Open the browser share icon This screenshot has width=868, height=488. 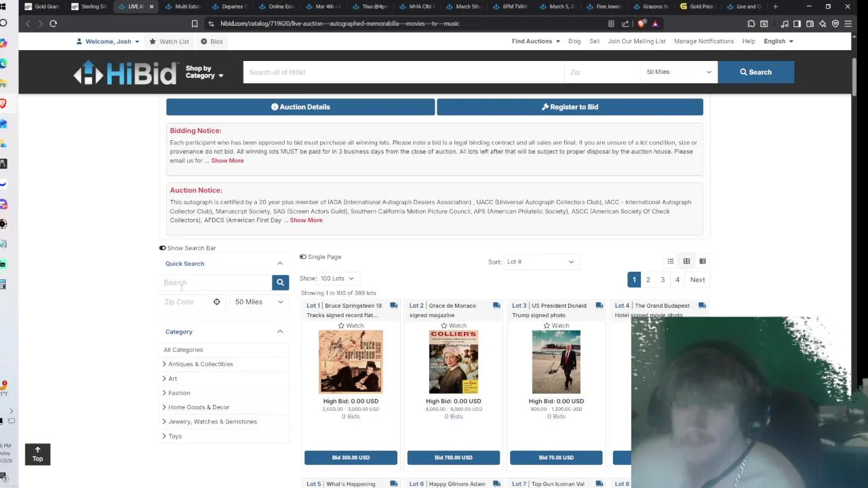click(625, 24)
